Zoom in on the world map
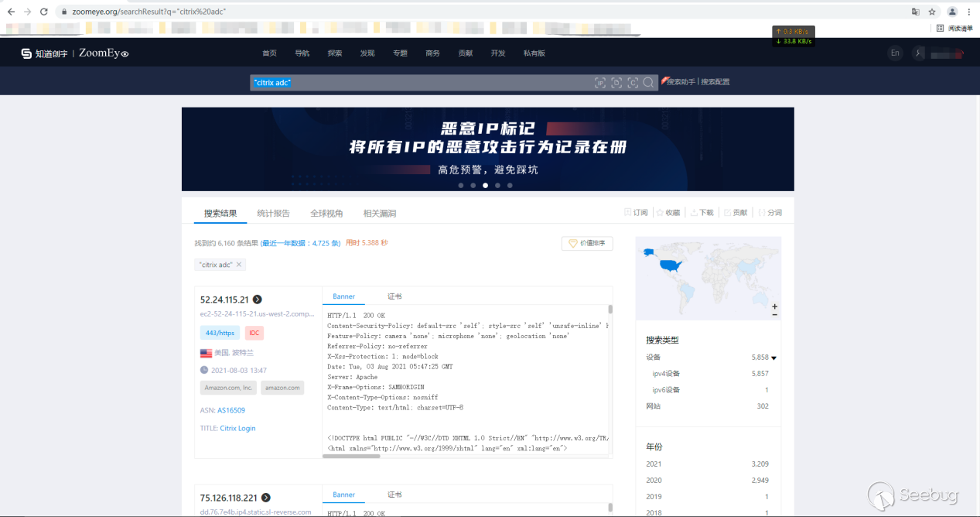The width and height of the screenshot is (980, 517). (x=774, y=306)
